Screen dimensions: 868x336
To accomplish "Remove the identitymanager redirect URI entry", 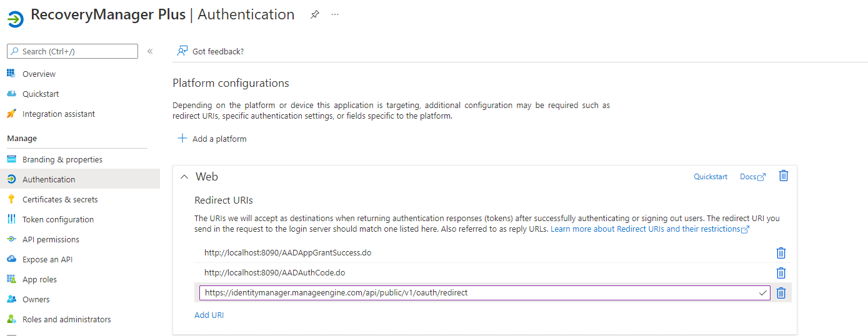I will [x=781, y=293].
